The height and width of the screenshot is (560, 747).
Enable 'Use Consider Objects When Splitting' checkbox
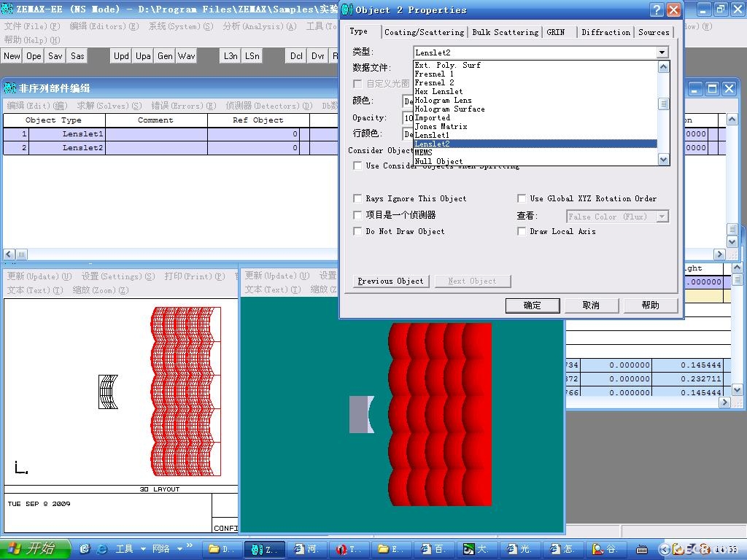click(357, 166)
